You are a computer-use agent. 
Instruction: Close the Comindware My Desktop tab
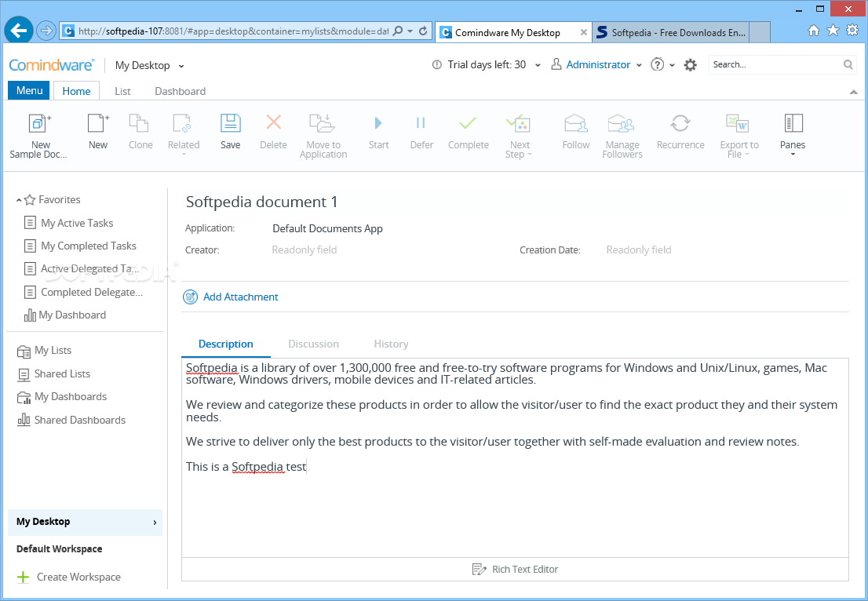point(583,33)
